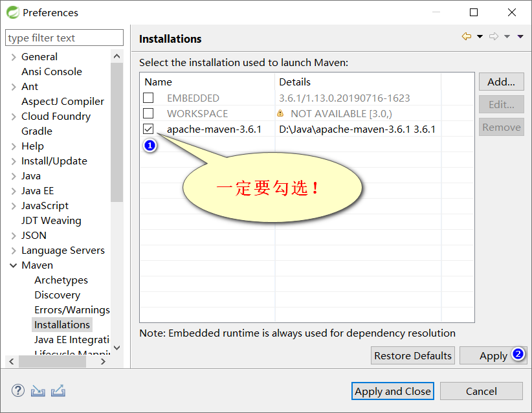Click the Remove button
Viewport: 532px width, 413px height.
tap(501, 128)
